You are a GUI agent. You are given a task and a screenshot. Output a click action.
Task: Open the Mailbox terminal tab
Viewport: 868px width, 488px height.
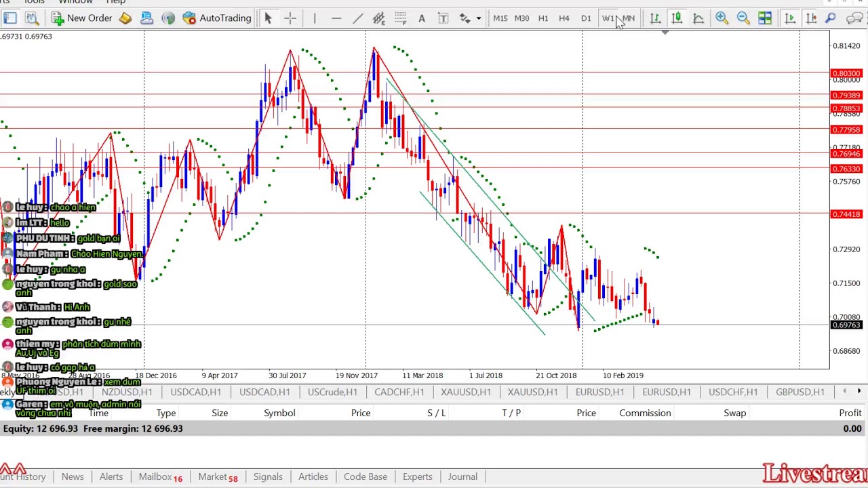(160, 476)
